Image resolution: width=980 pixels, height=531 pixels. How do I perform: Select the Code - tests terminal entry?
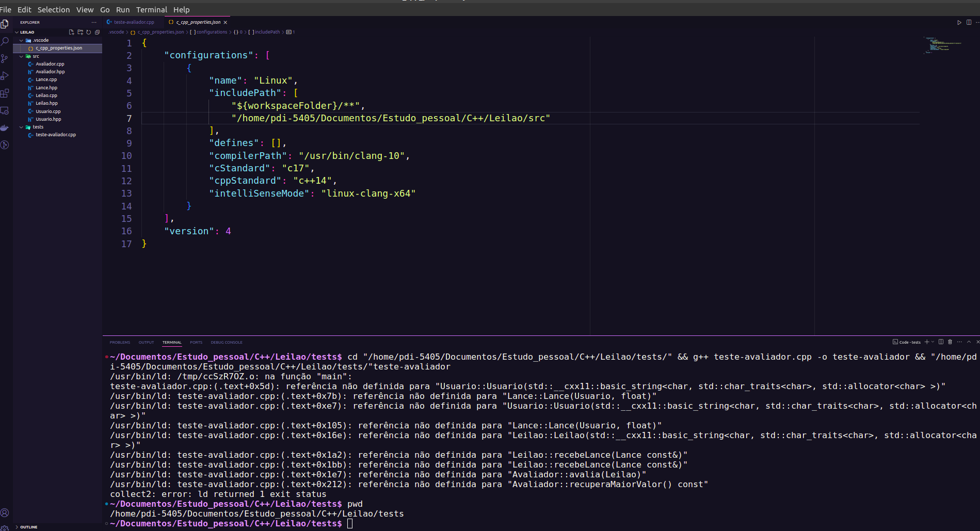tap(907, 342)
